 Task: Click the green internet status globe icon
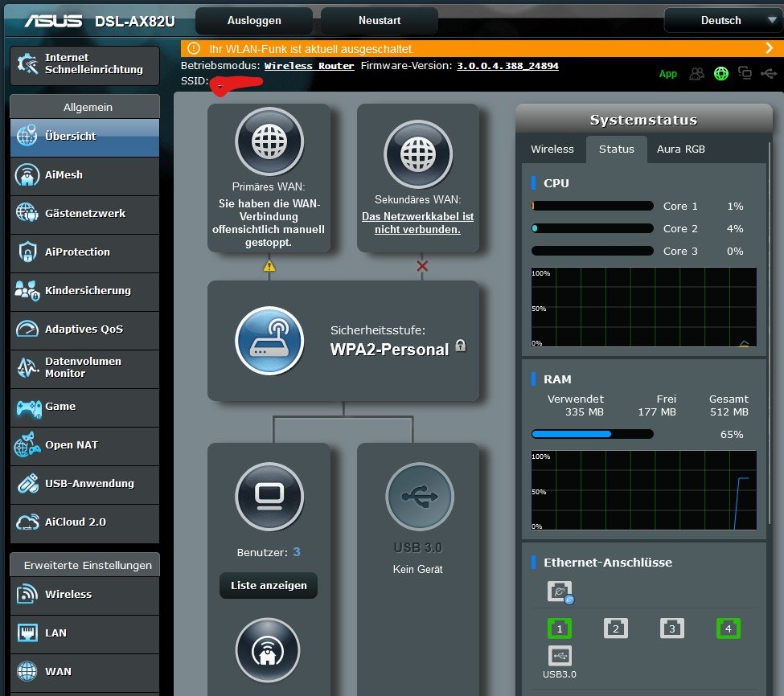(721, 74)
